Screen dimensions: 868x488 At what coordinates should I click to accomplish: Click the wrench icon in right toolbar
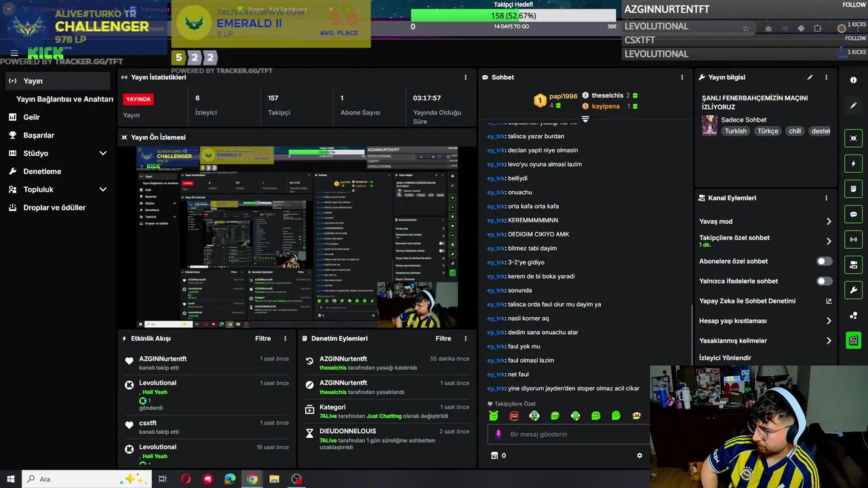[x=853, y=290]
